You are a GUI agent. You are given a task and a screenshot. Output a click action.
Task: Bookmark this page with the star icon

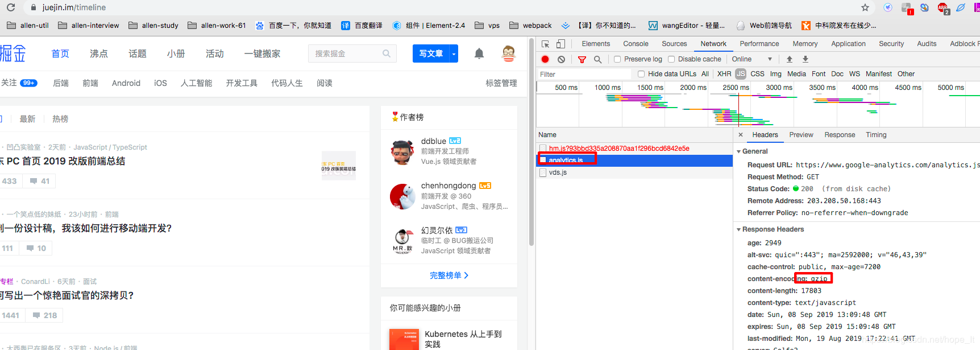[865, 7]
